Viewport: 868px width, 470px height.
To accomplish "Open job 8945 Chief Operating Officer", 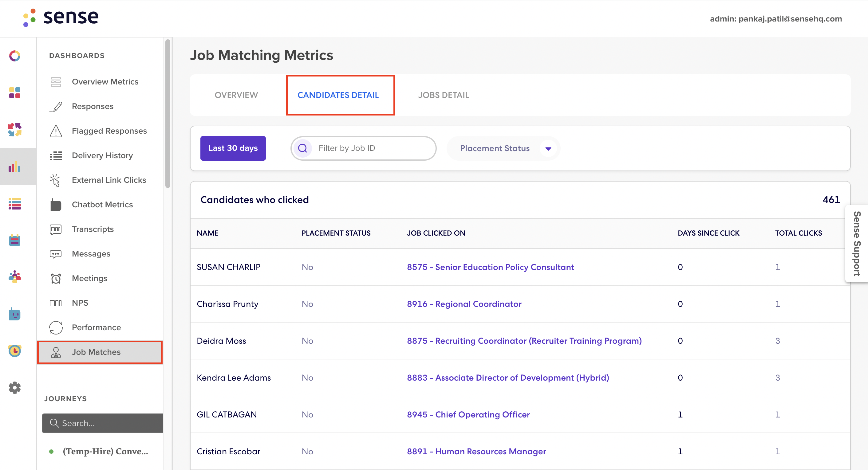I will pyautogui.click(x=468, y=415).
